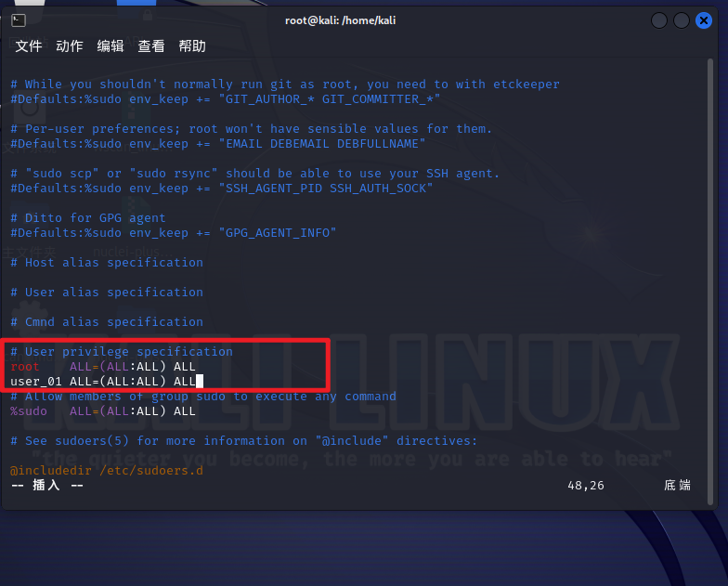Open the 帮助 (Help) menu
728x586 pixels.
pos(192,46)
